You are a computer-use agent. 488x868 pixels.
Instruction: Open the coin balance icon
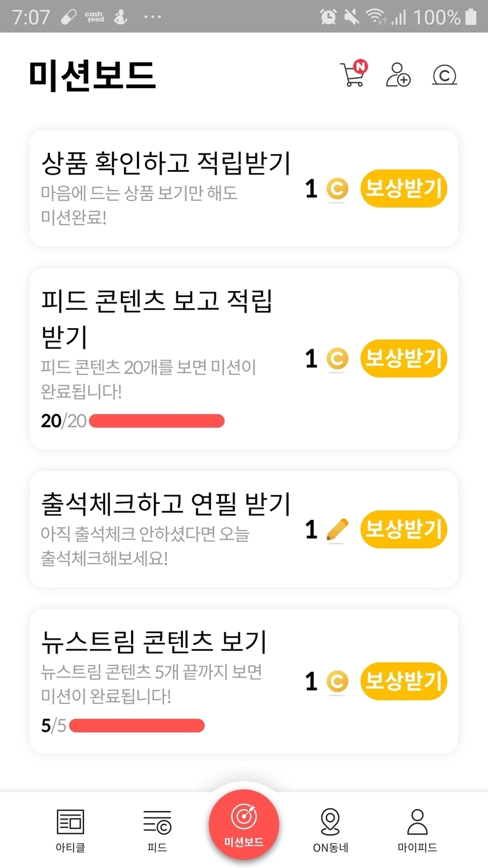click(x=444, y=75)
